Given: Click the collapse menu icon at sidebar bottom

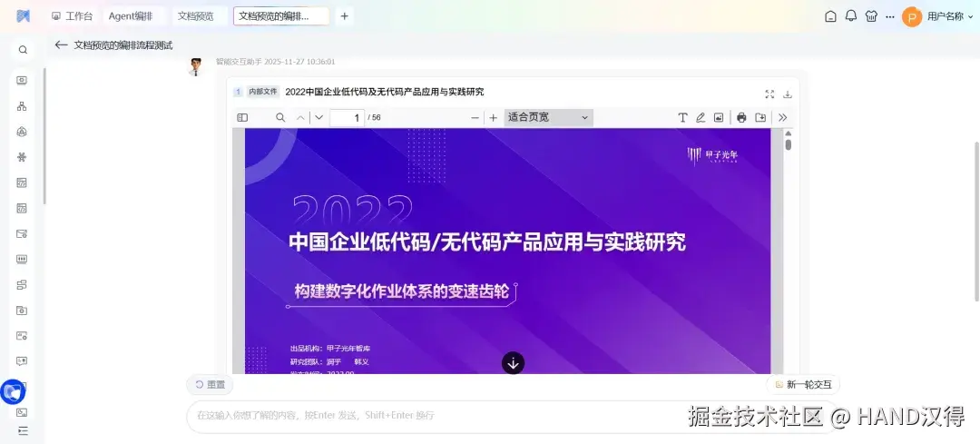Looking at the screenshot, I should pyautogui.click(x=23, y=431).
